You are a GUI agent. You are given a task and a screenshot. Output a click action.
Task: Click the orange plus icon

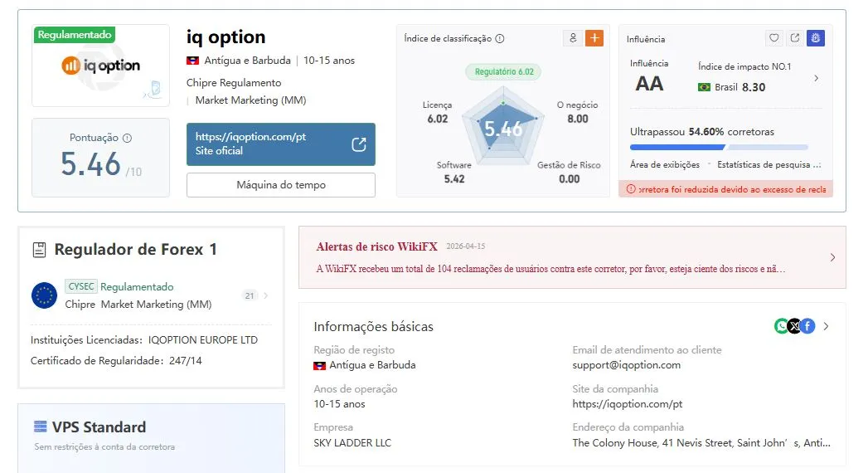coord(594,38)
